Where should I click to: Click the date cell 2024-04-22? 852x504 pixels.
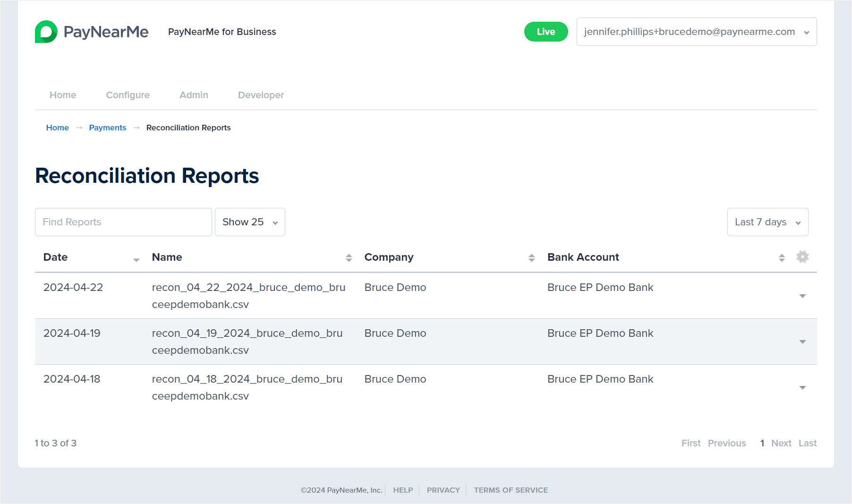pos(73,287)
